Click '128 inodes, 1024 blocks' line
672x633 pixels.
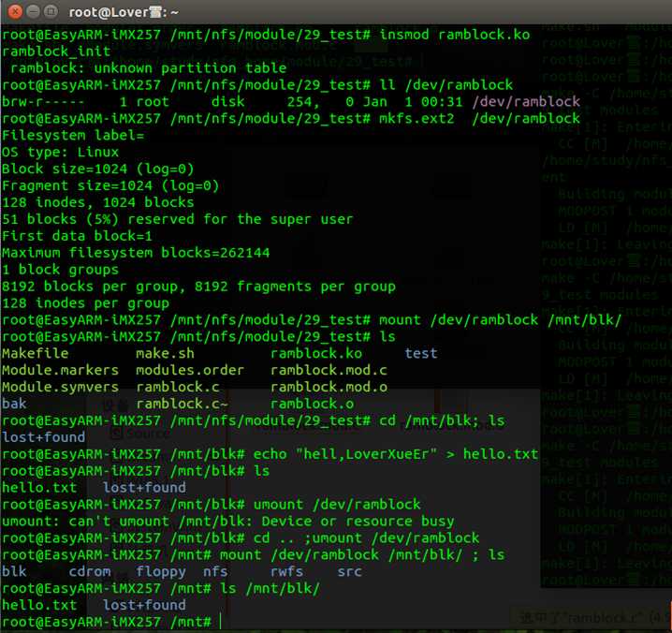coord(97,202)
